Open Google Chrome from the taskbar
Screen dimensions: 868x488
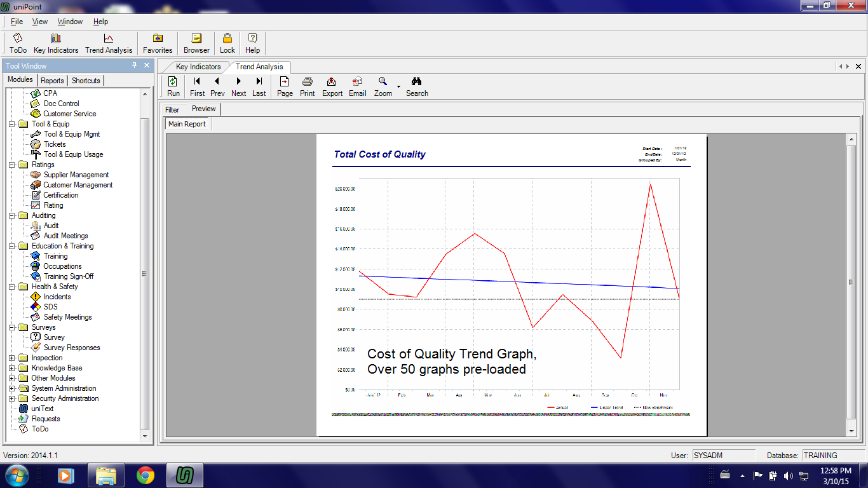146,475
